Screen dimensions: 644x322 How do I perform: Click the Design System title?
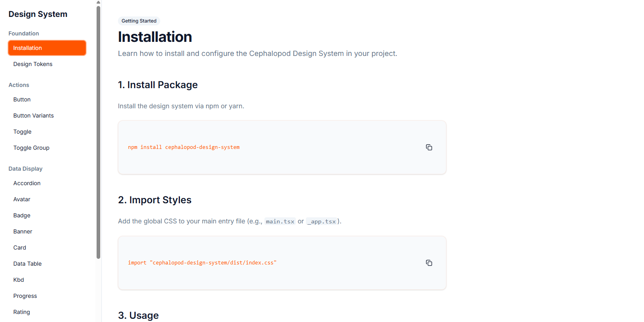[x=38, y=14]
